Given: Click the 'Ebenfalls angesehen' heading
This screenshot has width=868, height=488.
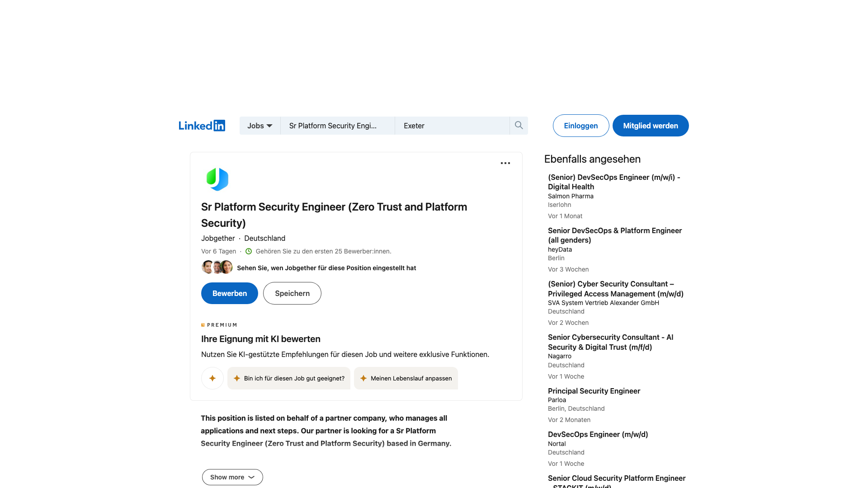Looking at the screenshot, I should tap(592, 159).
